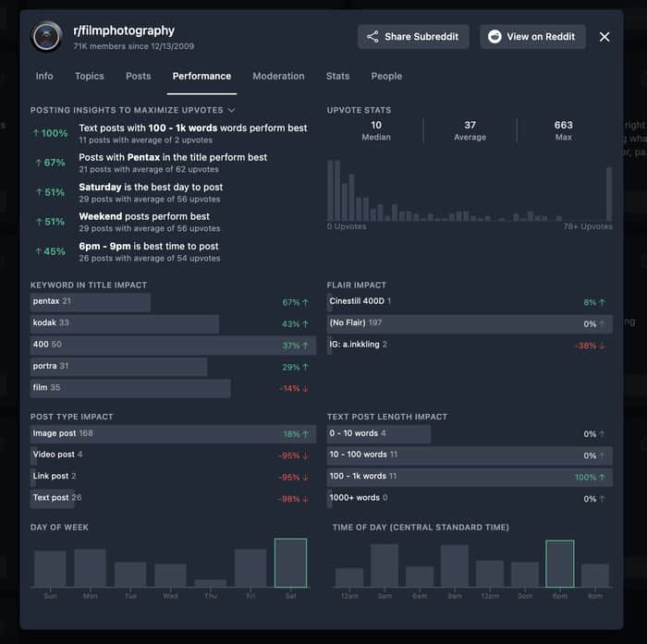This screenshot has width=647, height=644.
Task: Click the 78+ upvotes bar in histogram
Action: tap(608, 194)
